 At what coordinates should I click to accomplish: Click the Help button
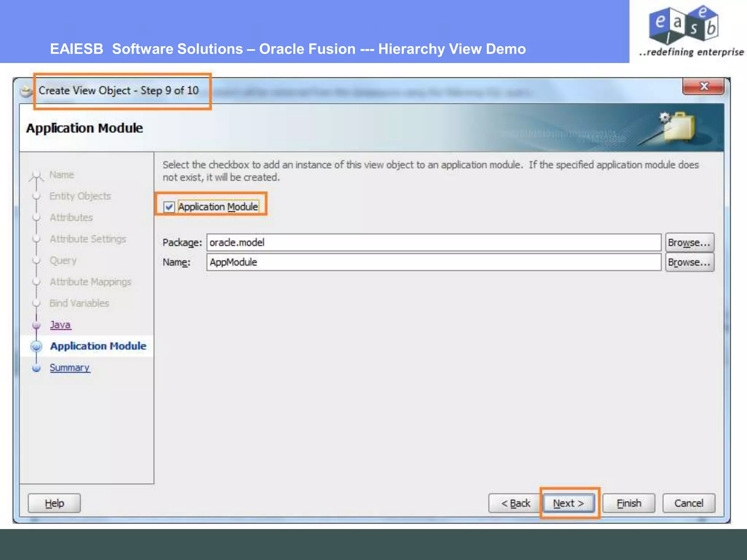pos(54,503)
